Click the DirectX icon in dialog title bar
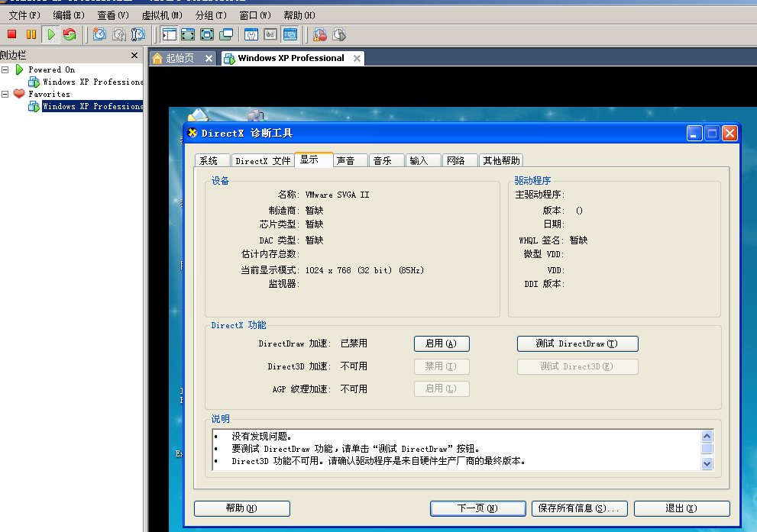The image size is (757, 532). tap(192, 133)
